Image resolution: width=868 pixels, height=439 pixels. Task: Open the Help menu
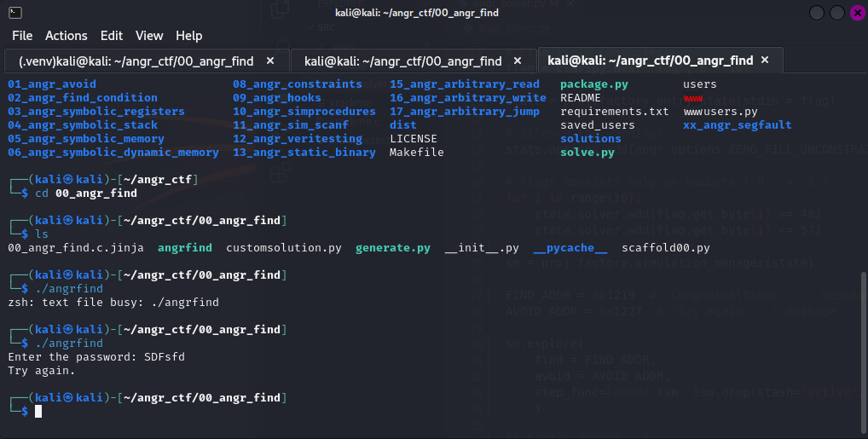click(x=189, y=36)
